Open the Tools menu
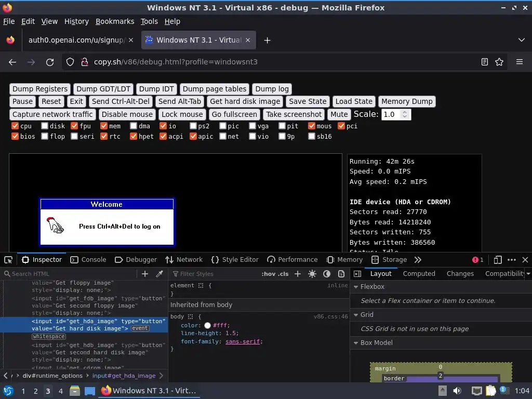Image resolution: width=532 pixels, height=399 pixels. (x=149, y=21)
